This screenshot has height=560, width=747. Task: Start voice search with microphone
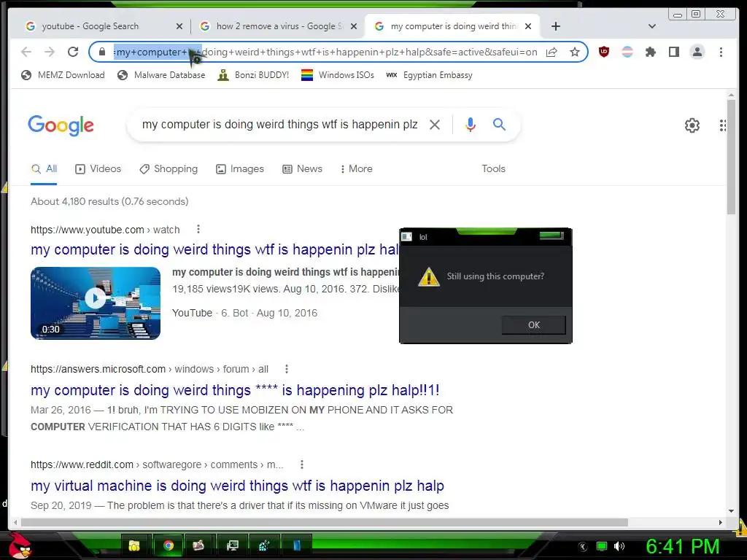[471, 125]
